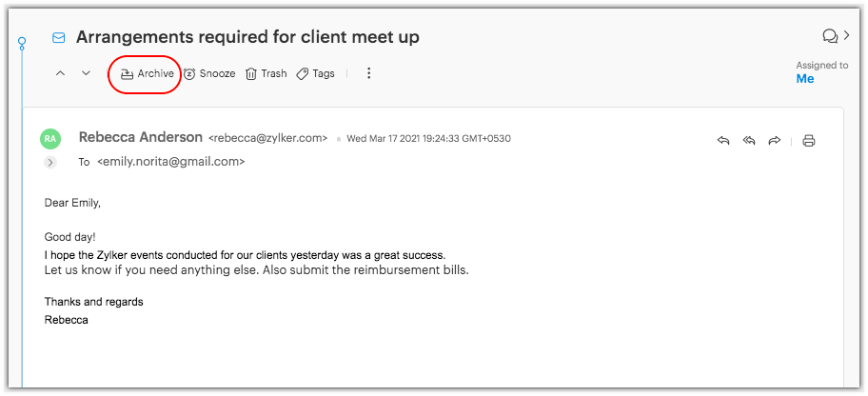The image size is (868, 396).
Task: Open the three-dot more actions menu
Action: (x=369, y=73)
